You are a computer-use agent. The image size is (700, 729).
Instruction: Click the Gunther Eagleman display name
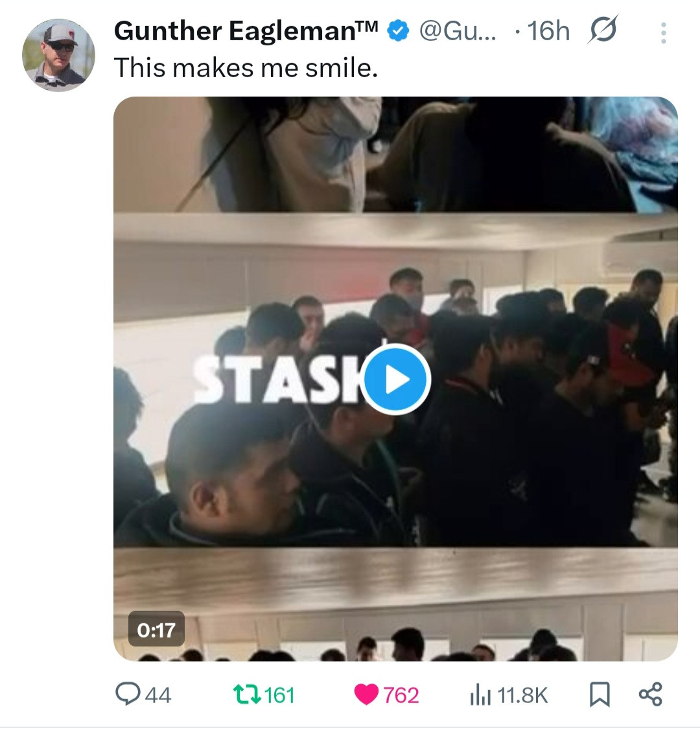point(246,31)
